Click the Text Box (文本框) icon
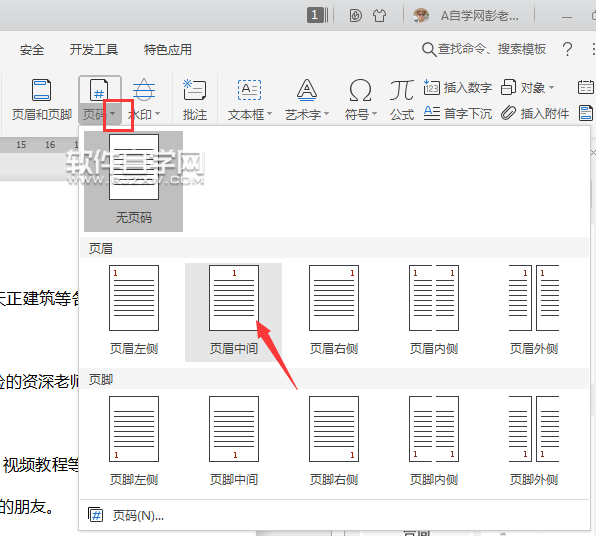The image size is (596, 536). pyautogui.click(x=249, y=90)
